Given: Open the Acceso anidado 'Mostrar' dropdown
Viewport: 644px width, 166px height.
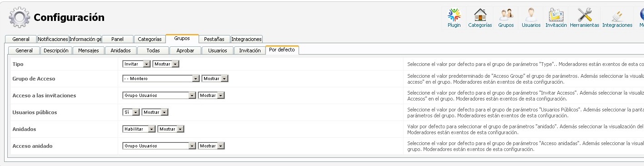Looking at the screenshot, I should pyautogui.click(x=211, y=146).
